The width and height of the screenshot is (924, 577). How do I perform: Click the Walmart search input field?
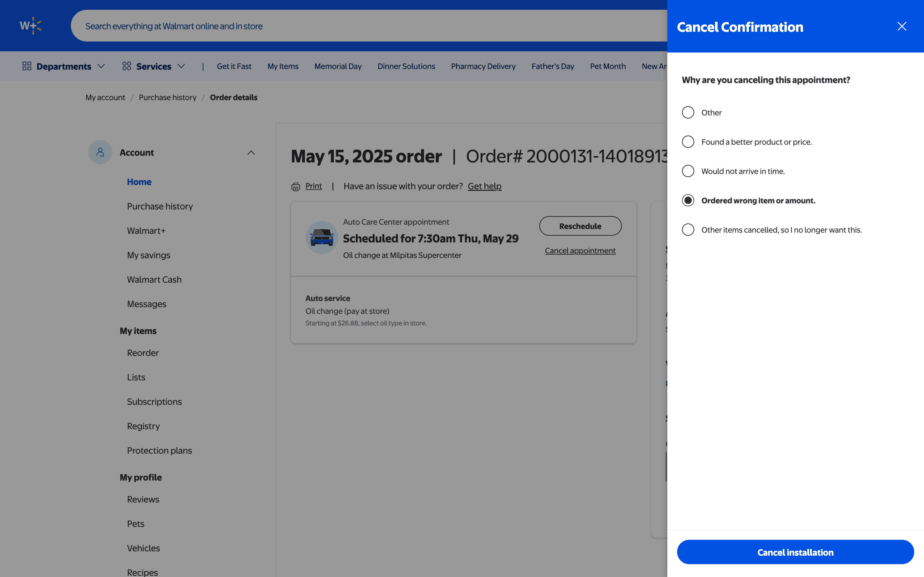[367, 26]
